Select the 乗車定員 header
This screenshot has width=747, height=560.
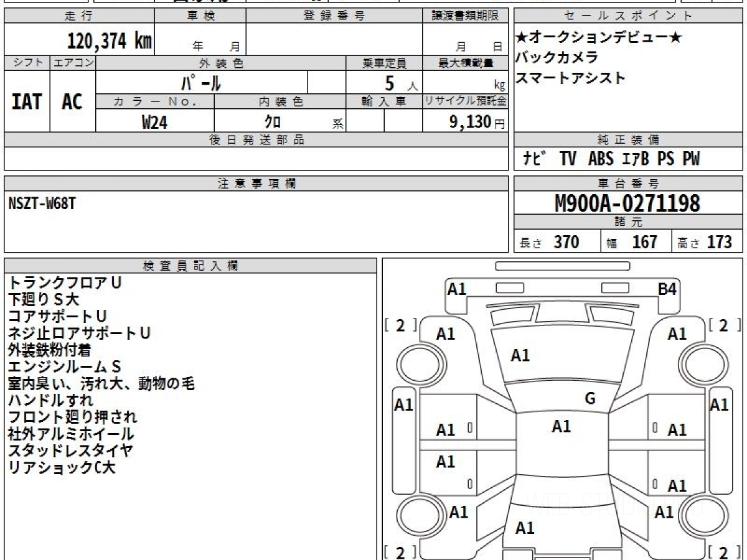(384, 63)
